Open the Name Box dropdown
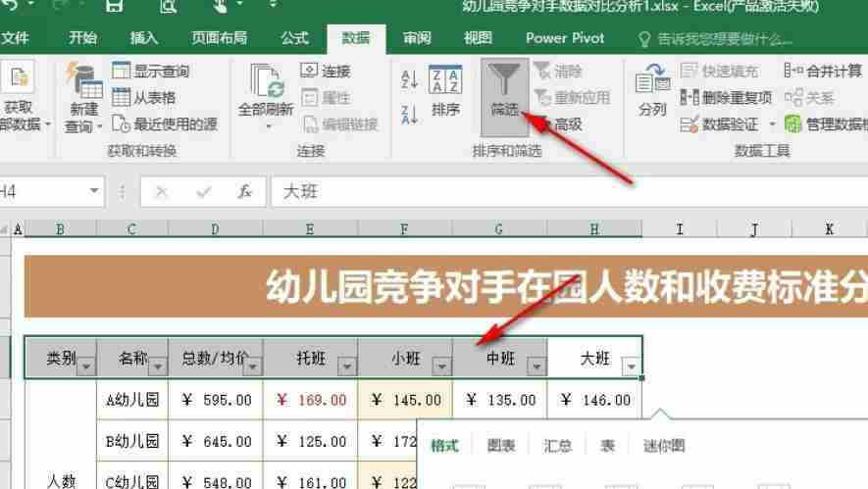This screenshot has height=489, width=868. (x=94, y=191)
